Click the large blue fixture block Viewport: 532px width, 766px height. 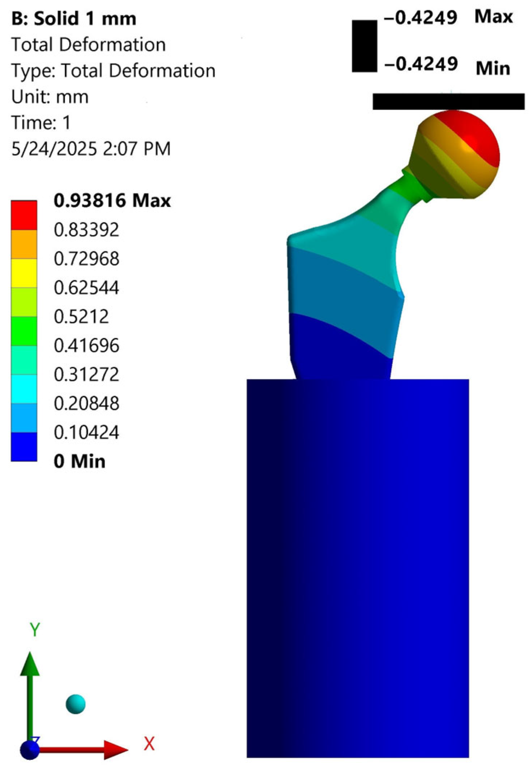(358, 568)
